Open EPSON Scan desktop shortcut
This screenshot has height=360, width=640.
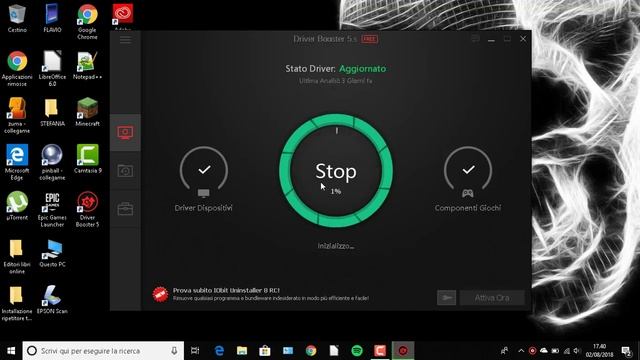pos(52,300)
